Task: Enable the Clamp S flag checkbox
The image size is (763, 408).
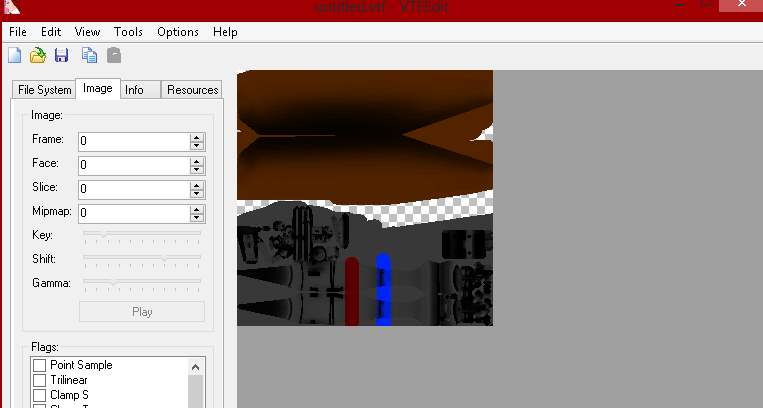Action: click(40, 395)
